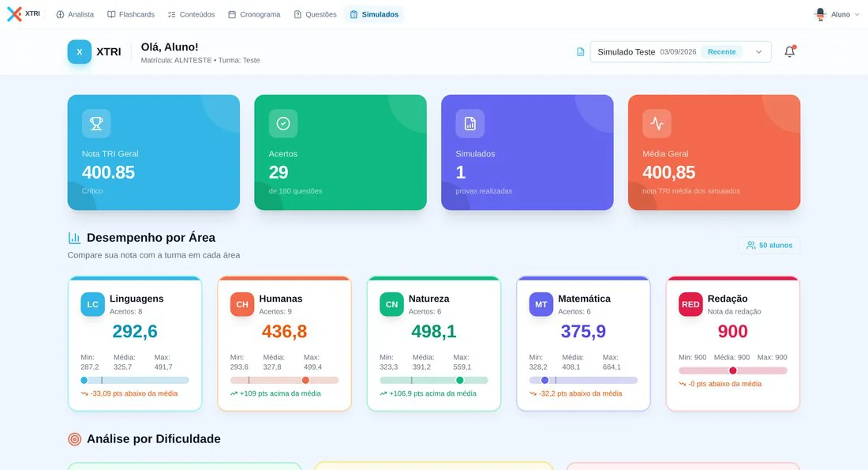Click the Humanas score 436,8

(x=285, y=332)
